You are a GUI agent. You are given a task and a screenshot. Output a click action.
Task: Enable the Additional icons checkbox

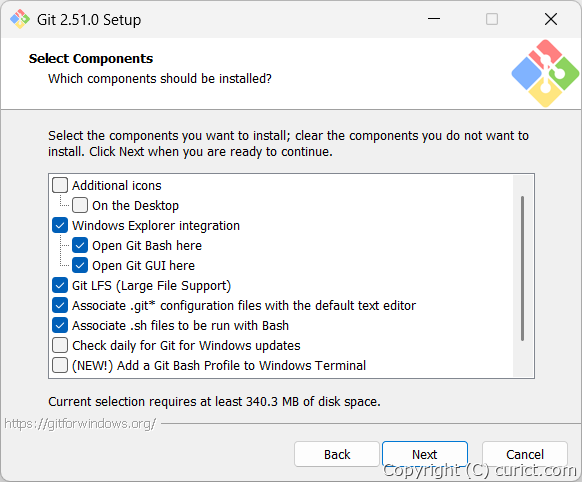click(x=60, y=185)
